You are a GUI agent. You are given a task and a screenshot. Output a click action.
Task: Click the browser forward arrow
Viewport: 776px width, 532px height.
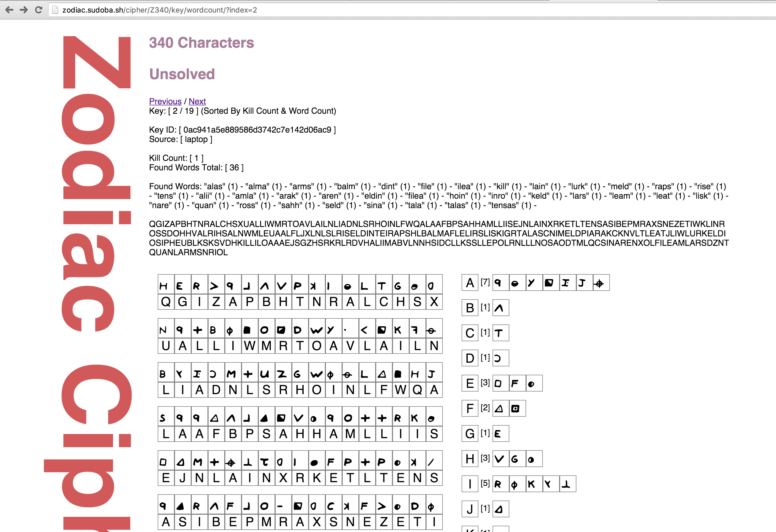click(x=24, y=10)
